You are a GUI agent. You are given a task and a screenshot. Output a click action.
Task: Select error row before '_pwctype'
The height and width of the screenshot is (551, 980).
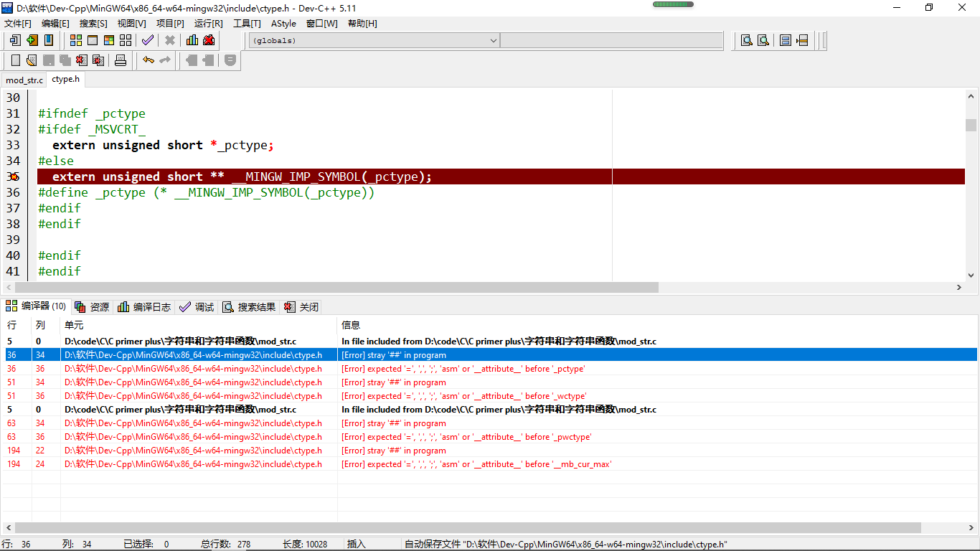point(490,437)
